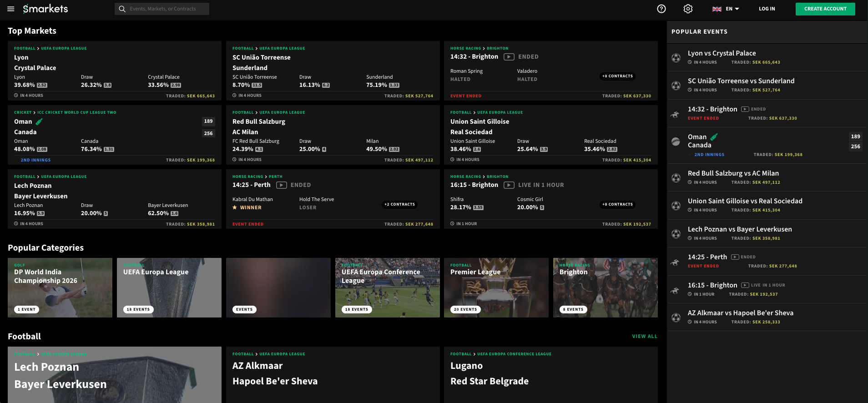Expand +8 contracts on 14:32 Brighton
The height and width of the screenshot is (403, 868).
tap(617, 76)
